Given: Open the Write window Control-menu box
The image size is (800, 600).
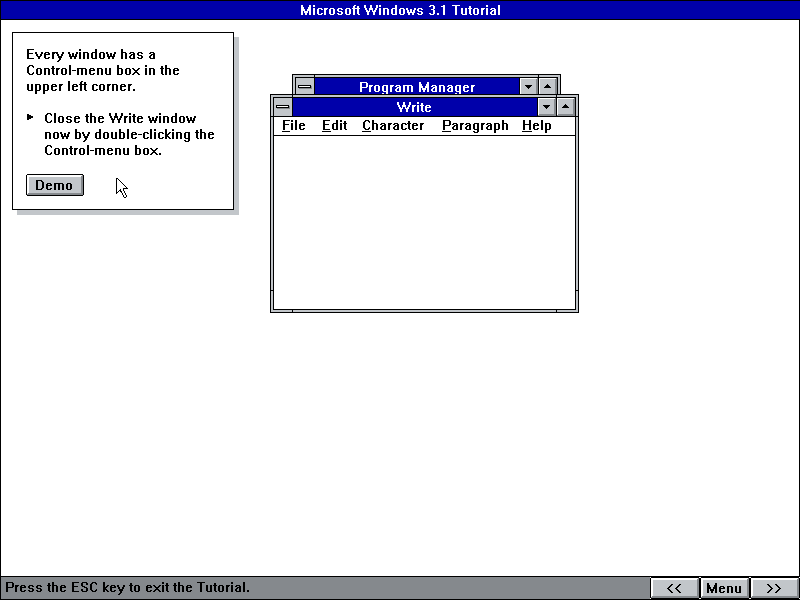Looking at the screenshot, I should (283, 107).
